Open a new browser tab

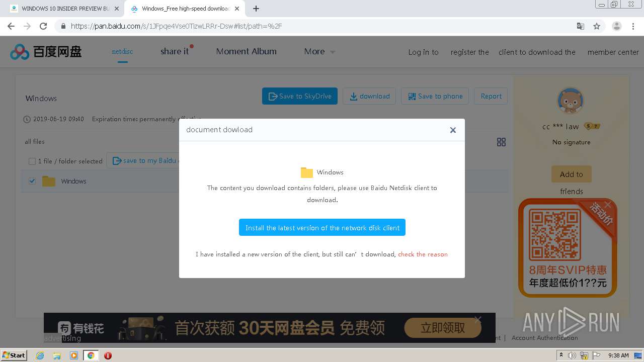point(256,9)
